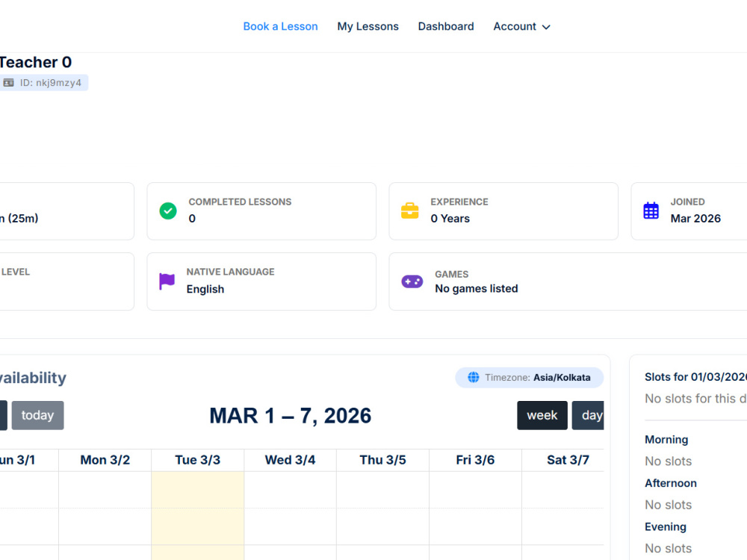Image resolution: width=747 pixels, height=560 pixels.
Task: Jump to today in the calendar
Action: tap(37, 415)
